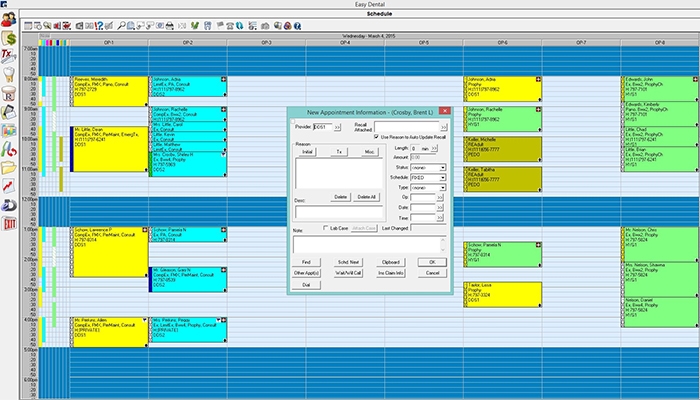Click the Schd. Next button
The height and width of the screenshot is (400, 700).
point(348,262)
